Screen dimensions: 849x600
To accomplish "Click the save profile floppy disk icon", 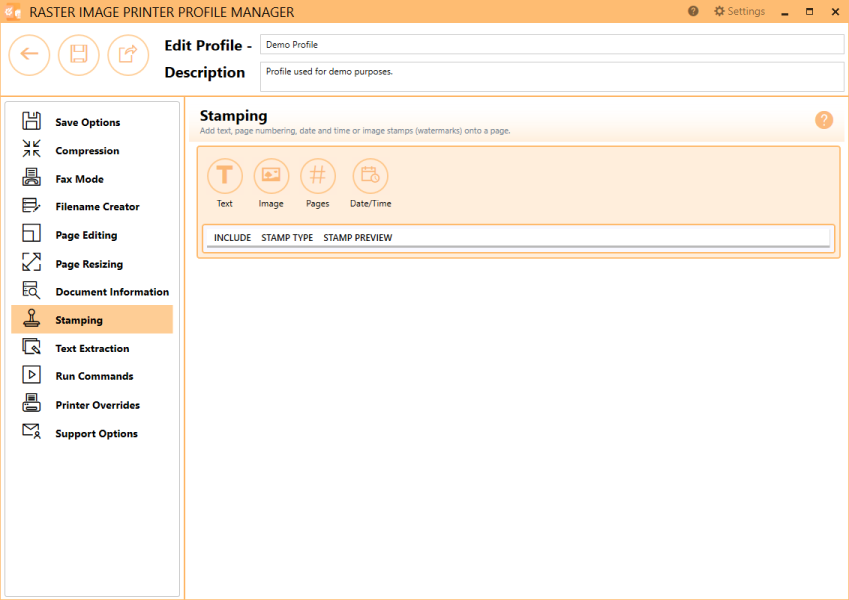I will point(79,55).
